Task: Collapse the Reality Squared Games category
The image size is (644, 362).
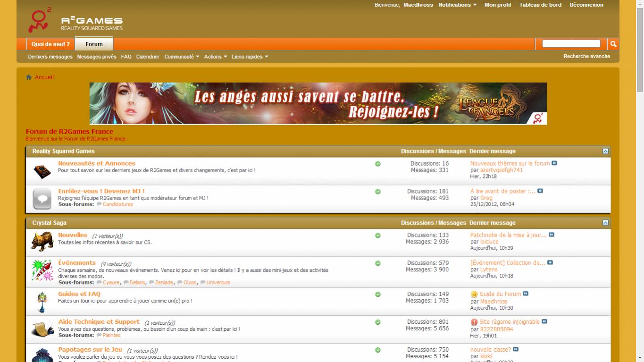Action: pyautogui.click(x=605, y=152)
